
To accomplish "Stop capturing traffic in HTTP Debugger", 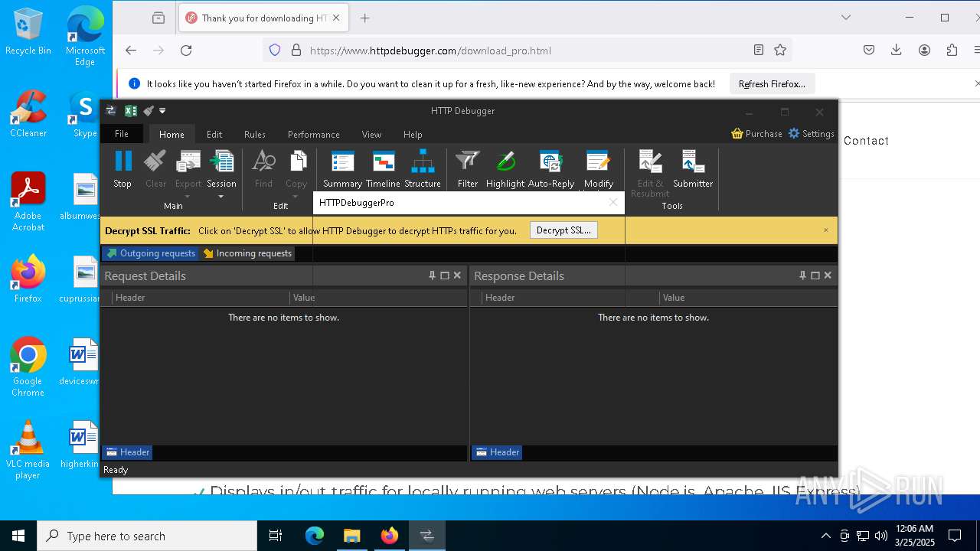I will point(122,169).
